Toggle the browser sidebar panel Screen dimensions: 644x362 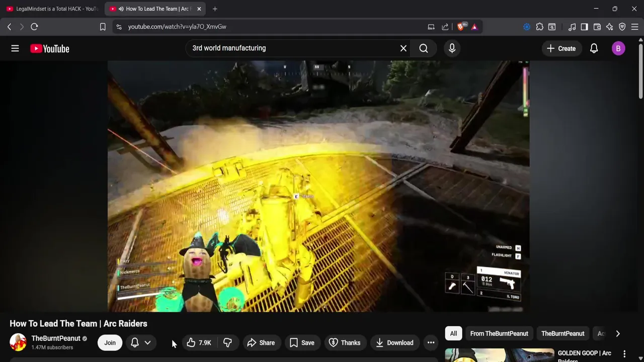[584, 27]
